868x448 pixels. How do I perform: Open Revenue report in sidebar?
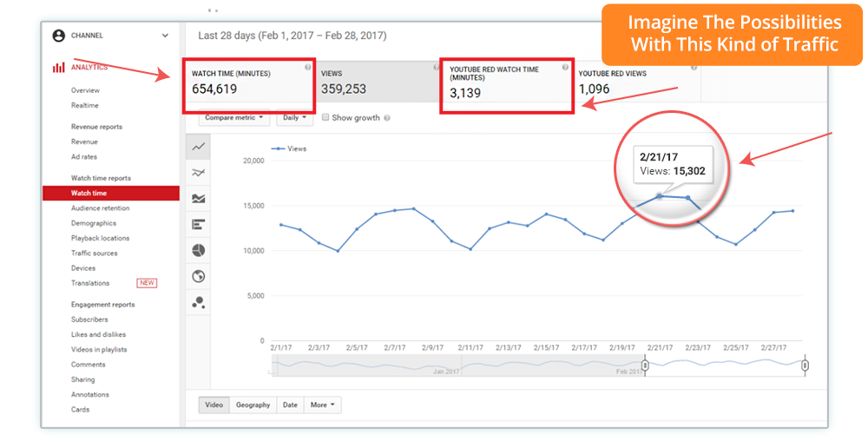point(84,142)
